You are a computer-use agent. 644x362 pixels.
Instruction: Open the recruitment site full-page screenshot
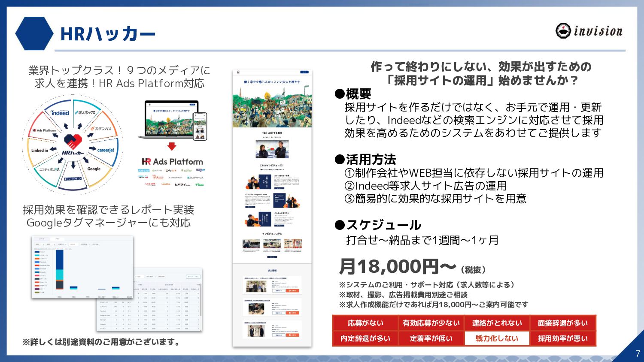[x=272, y=208]
